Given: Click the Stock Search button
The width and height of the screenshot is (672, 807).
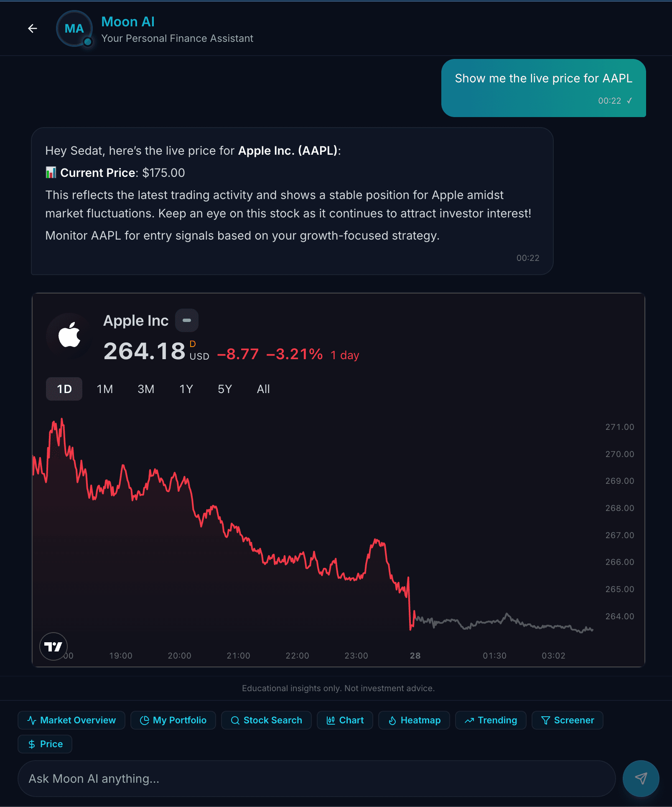Looking at the screenshot, I should click(x=266, y=720).
